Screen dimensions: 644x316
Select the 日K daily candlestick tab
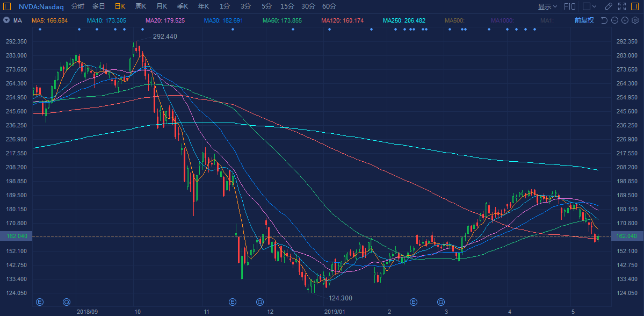(x=120, y=6)
